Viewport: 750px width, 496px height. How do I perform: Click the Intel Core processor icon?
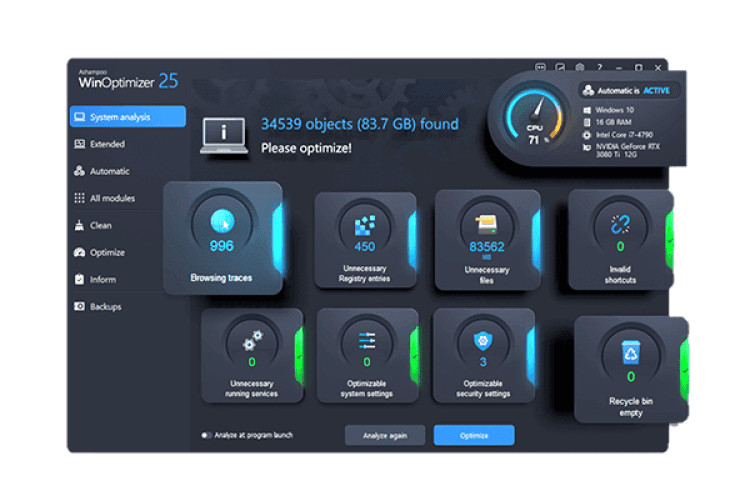point(587,135)
